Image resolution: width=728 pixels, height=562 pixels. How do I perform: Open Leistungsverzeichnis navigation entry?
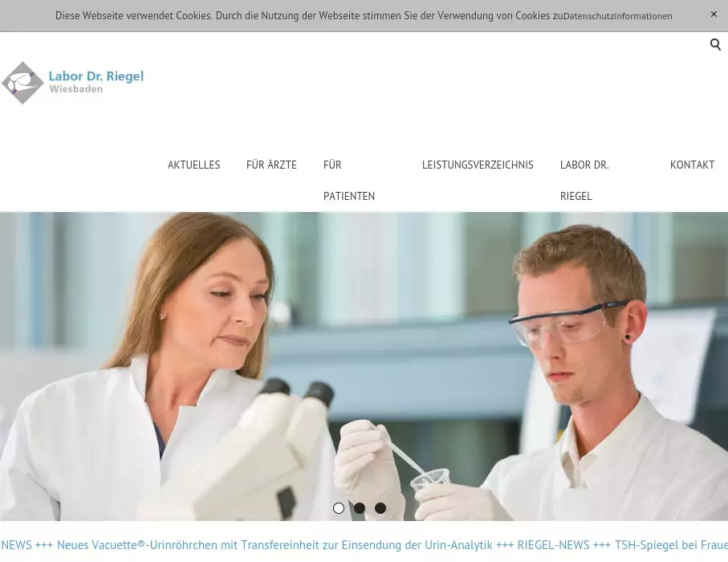point(478,165)
